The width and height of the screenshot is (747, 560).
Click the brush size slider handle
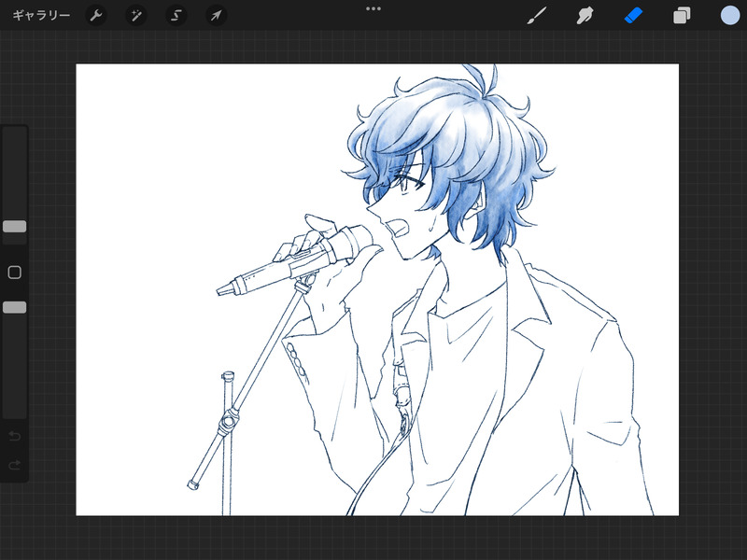[x=15, y=226]
